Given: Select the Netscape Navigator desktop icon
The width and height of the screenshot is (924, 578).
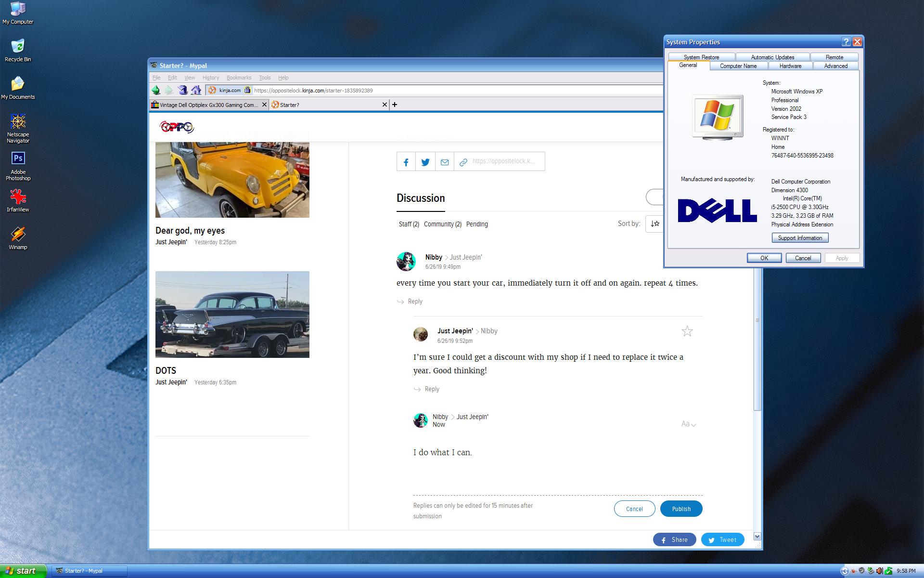Looking at the screenshot, I should (18, 129).
